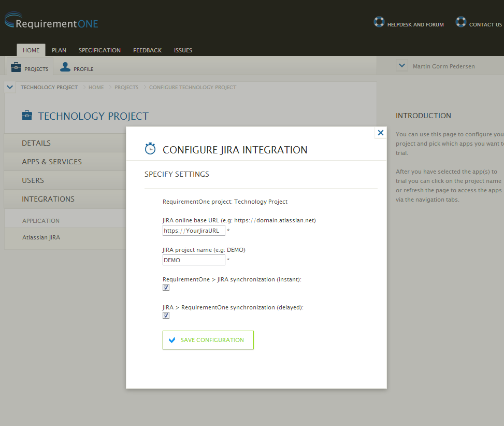The image size is (504, 426).
Task: Open Contact Us link
Action: 485,25
